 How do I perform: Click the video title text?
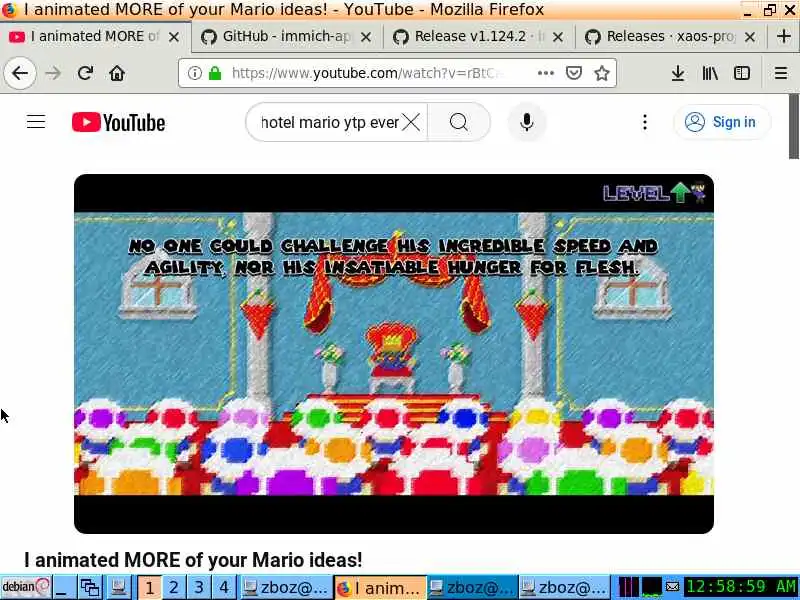(193, 560)
